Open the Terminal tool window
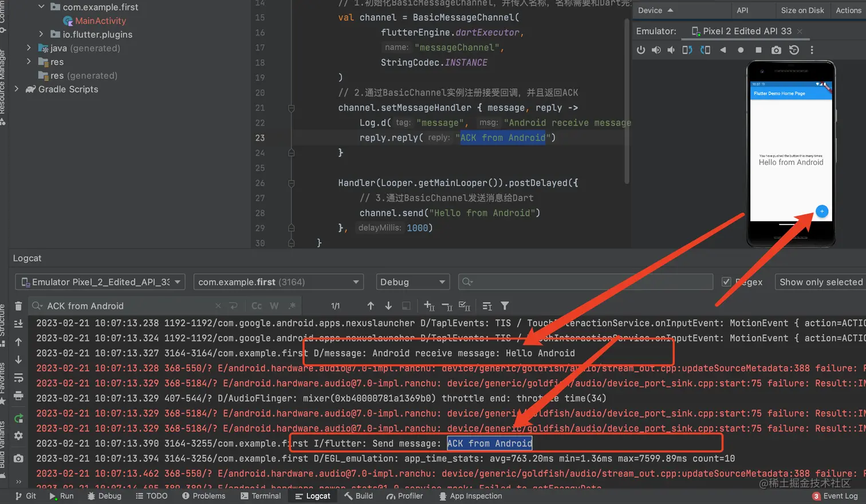 (261, 496)
